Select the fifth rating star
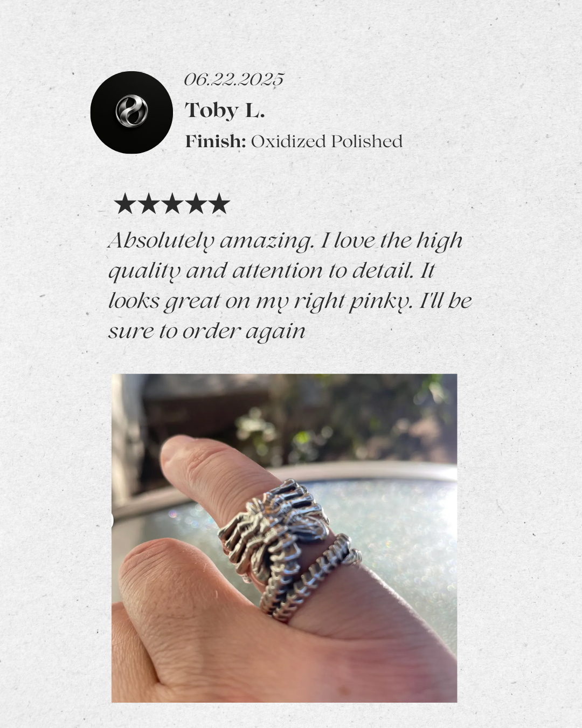 (x=219, y=204)
